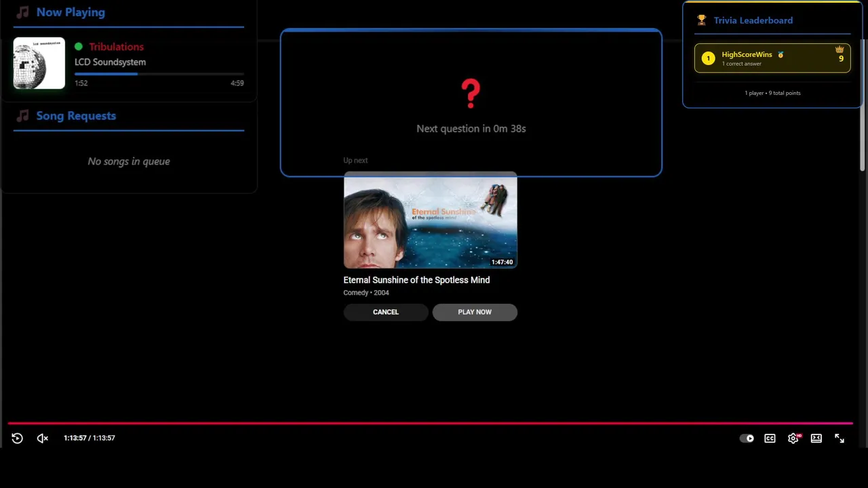The image size is (868, 488).
Task: Switch to theater mode view
Action: click(816, 439)
